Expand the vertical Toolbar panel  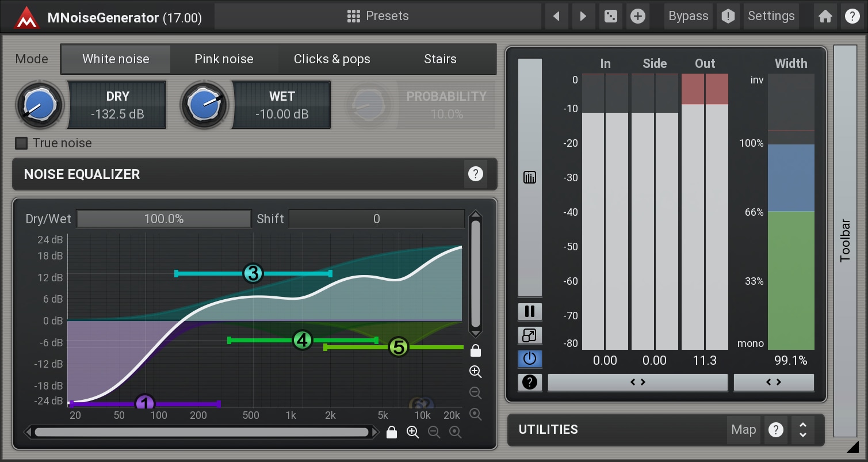pos(844,240)
